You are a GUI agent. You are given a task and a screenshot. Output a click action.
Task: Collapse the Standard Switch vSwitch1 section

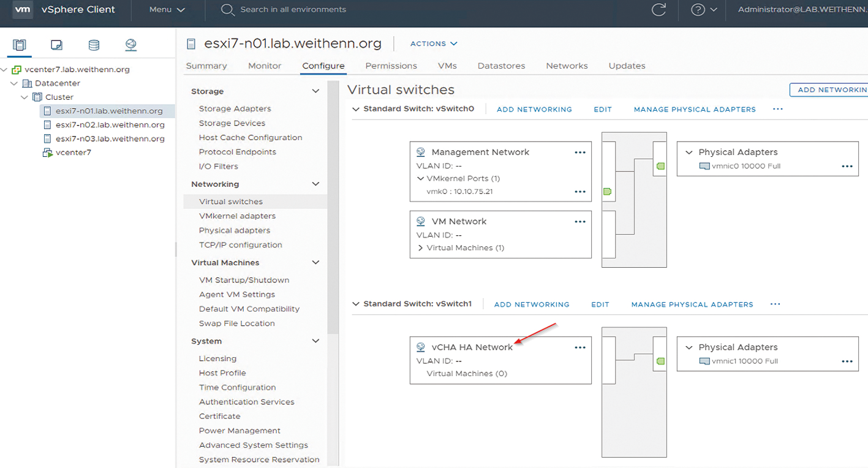tap(357, 304)
